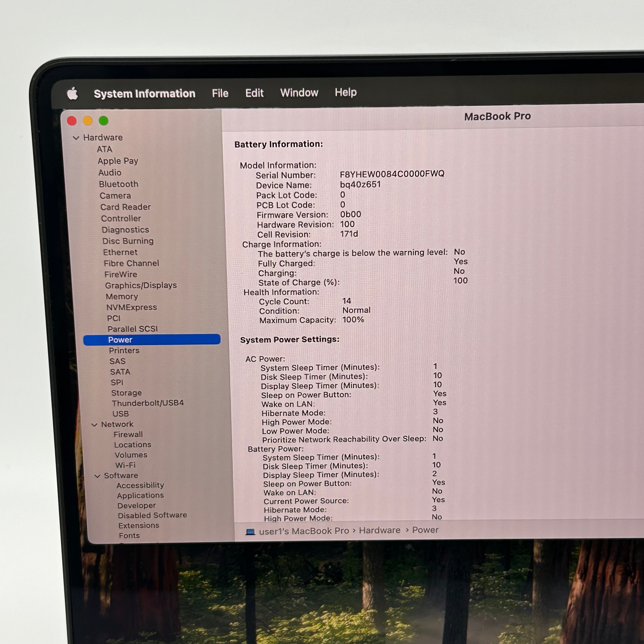The width and height of the screenshot is (644, 644).
Task: Select Diagnostics in the sidebar
Action: point(125,230)
